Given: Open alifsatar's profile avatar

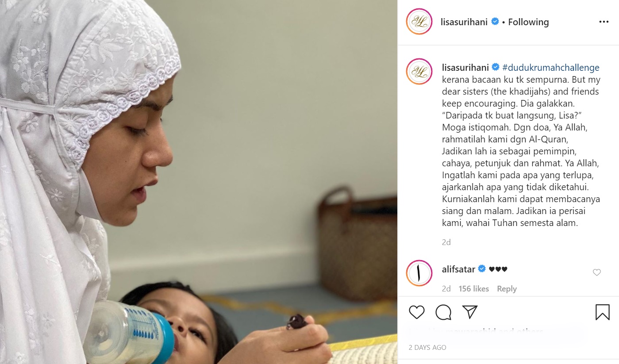Looking at the screenshot, I should [x=419, y=273].
